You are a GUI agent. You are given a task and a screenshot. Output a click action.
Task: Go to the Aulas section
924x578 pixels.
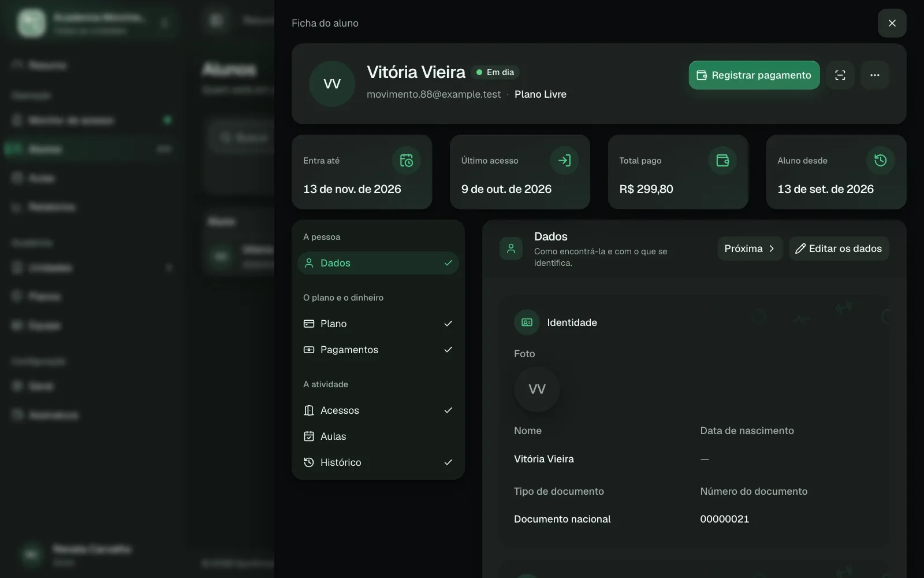tap(378, 436)
